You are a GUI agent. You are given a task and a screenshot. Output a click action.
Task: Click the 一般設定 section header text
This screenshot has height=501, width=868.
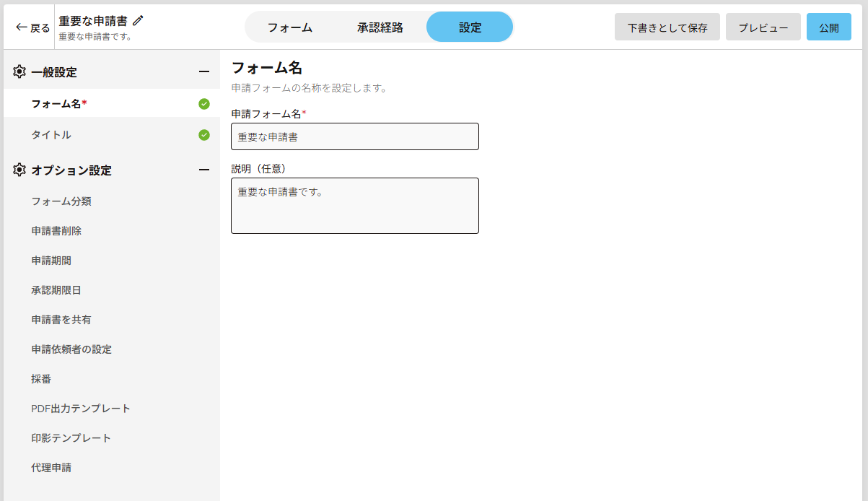pyautogui.click(x=54, y=72)
